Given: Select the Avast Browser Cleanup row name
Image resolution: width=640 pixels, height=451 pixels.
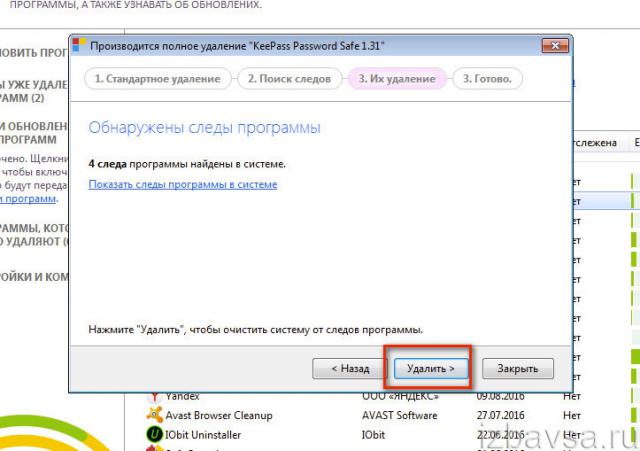Looking at the screenshot, I should pyautogui.click(x=219, y=415).
